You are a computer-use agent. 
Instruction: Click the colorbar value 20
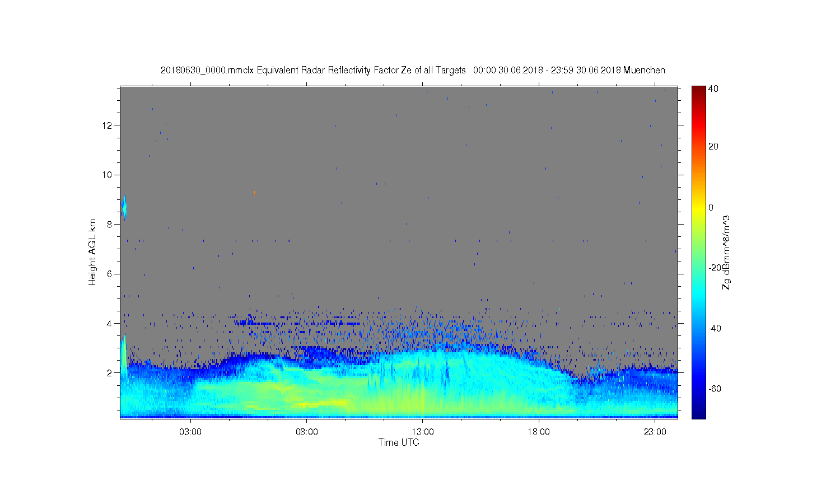coord(713,147)
